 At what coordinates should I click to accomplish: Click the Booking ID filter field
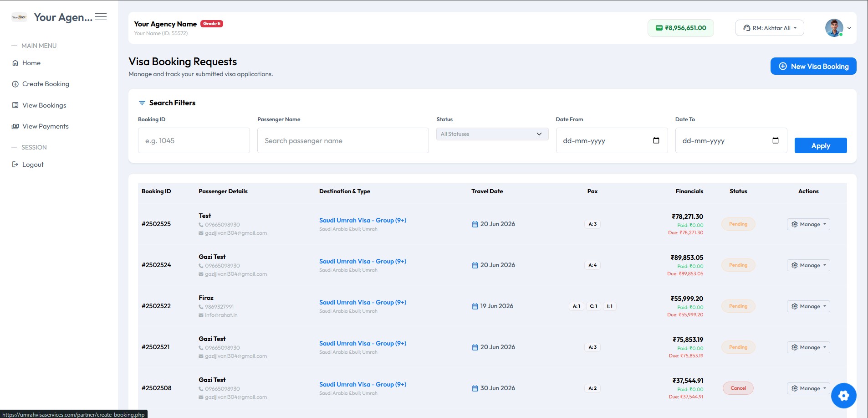pyautogui.click(x=194, y=140)
